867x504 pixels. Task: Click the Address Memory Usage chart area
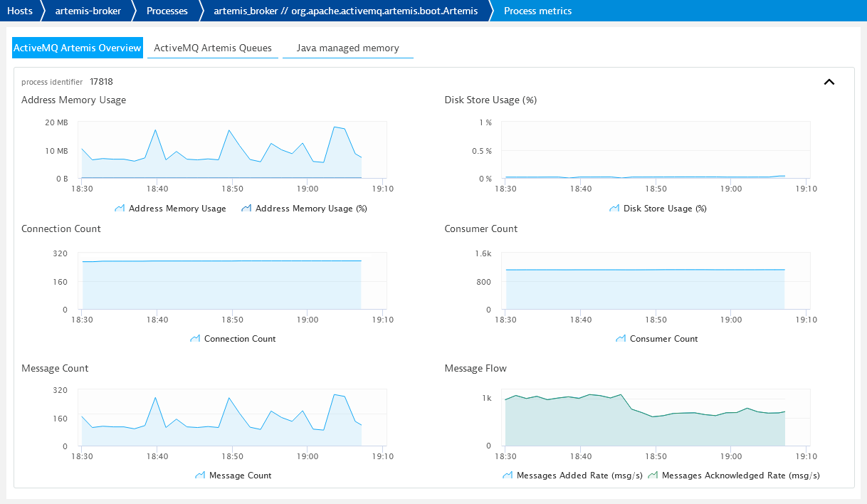[231, 149]
